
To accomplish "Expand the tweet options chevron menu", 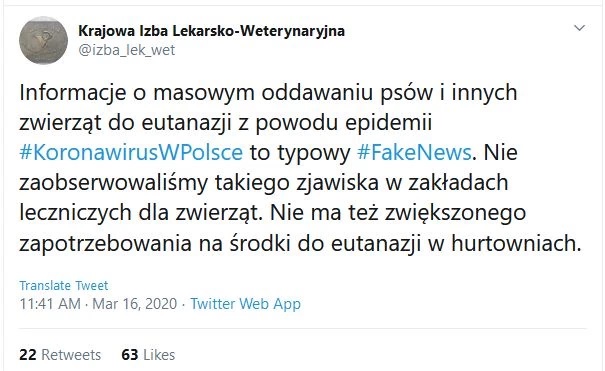I will click(x=580, y=28).
